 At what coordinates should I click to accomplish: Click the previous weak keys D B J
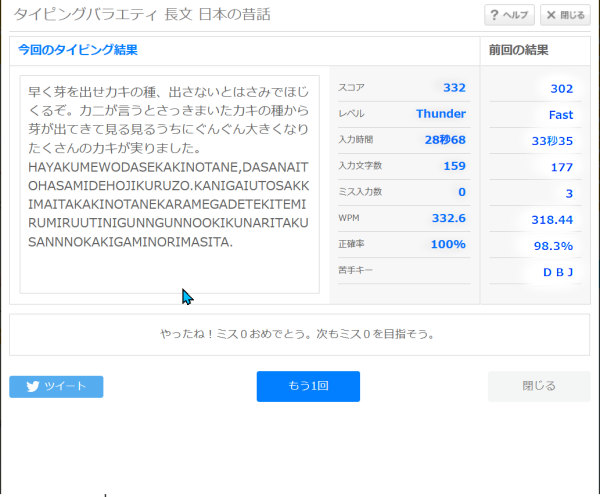[557, 272]
